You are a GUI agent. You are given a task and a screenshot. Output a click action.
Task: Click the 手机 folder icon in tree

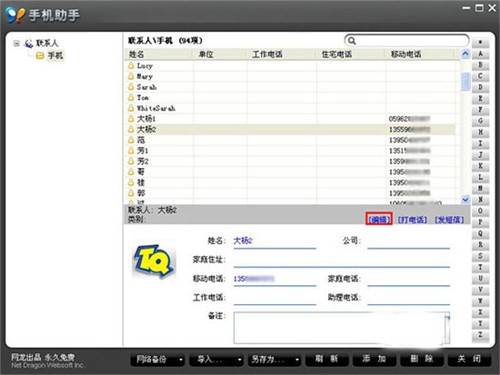coord(40,56)
